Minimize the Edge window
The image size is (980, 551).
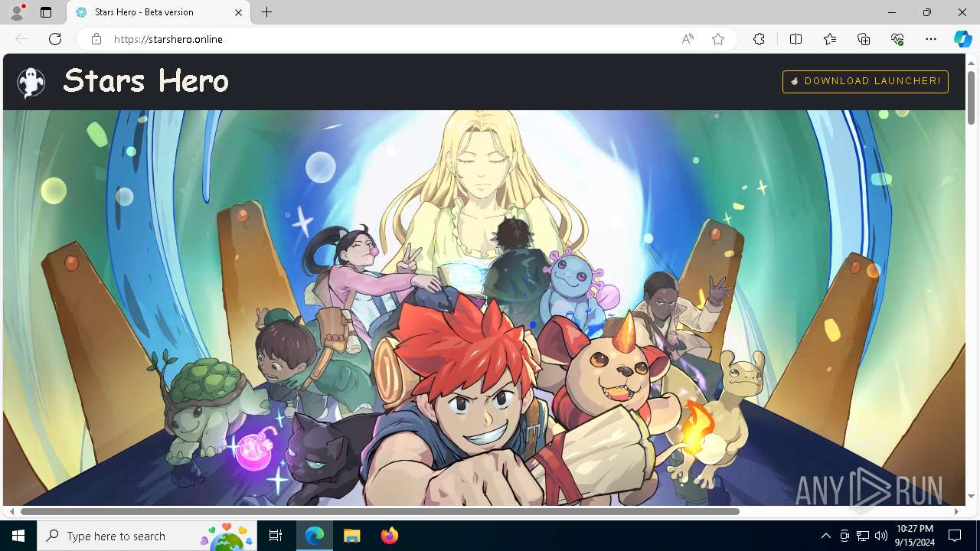892,12
